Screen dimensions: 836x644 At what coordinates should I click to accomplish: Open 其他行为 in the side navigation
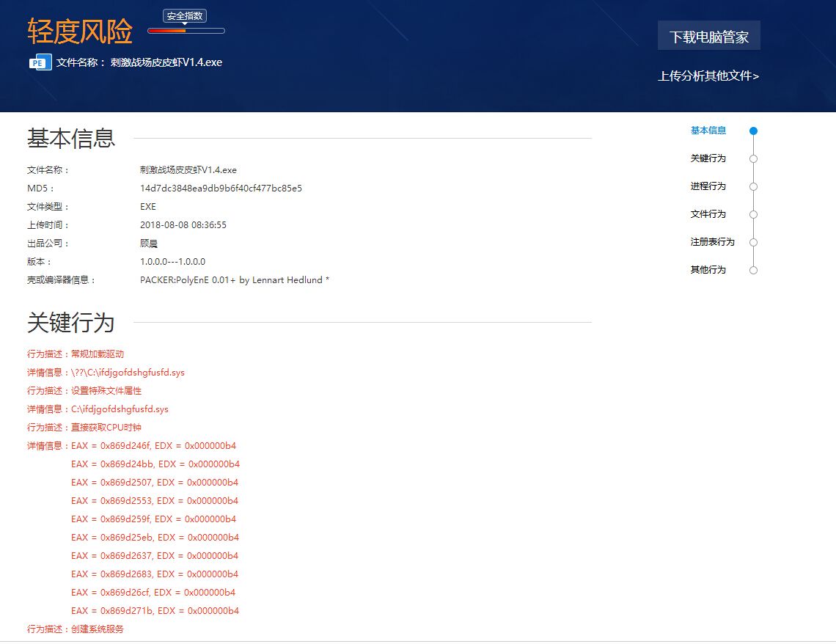708,270
